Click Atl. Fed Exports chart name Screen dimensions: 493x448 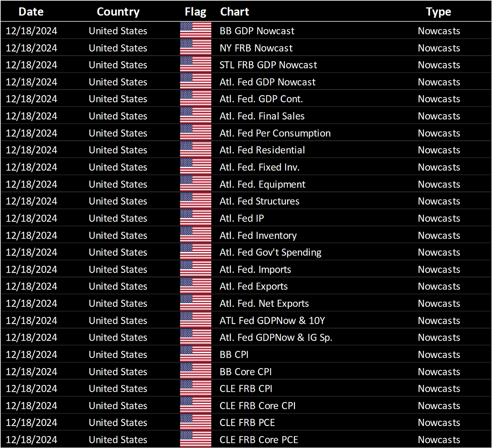254,286
